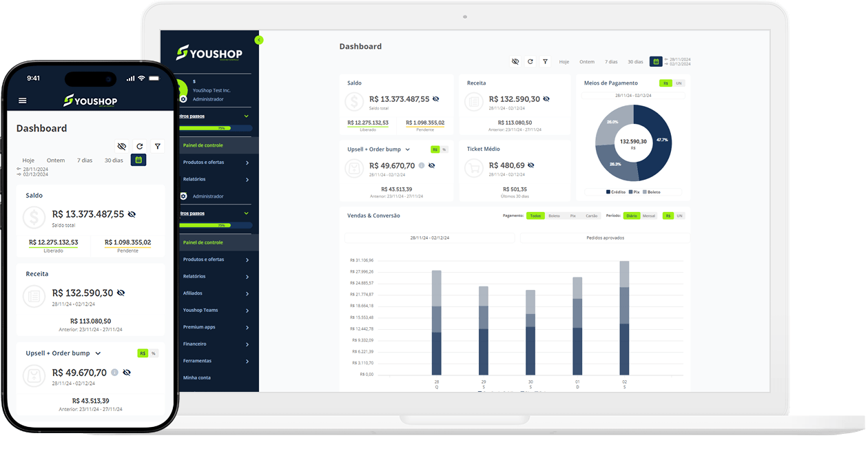Hide all values via phone toolbar eye-slash button
868x449 pixels.
122,146
